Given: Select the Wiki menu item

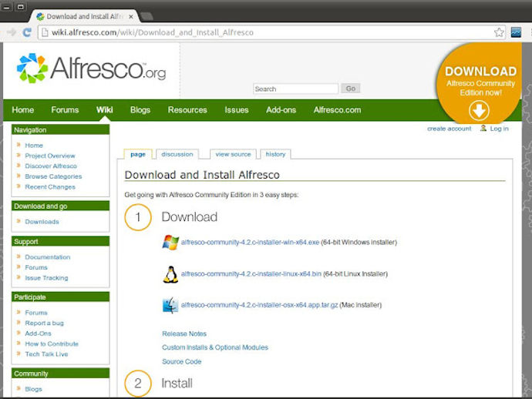Looking at the screenshot, I should tap(104, 110).
